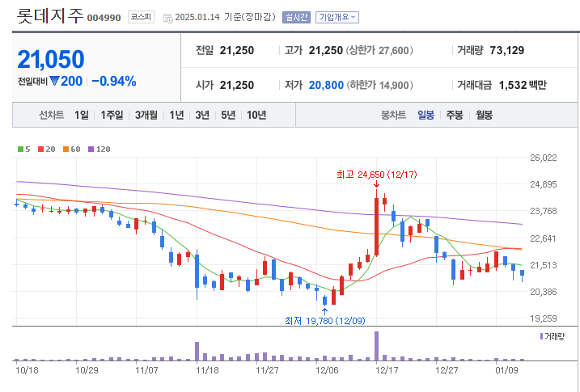This screenshot has height=392, width=580.
Task: Click the 실시간 real-time button
Action: point(296,17)
